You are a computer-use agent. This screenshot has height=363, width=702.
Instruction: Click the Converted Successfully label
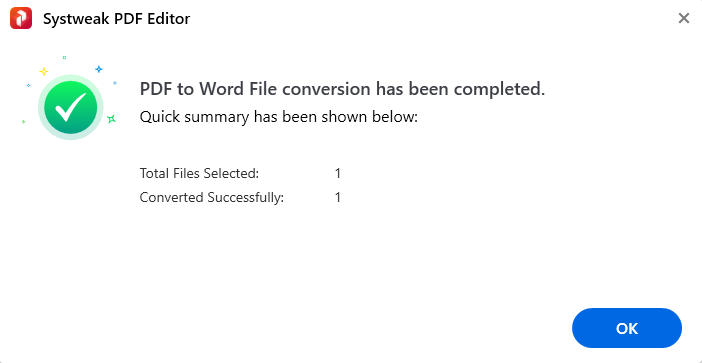(x=212, y=197)
